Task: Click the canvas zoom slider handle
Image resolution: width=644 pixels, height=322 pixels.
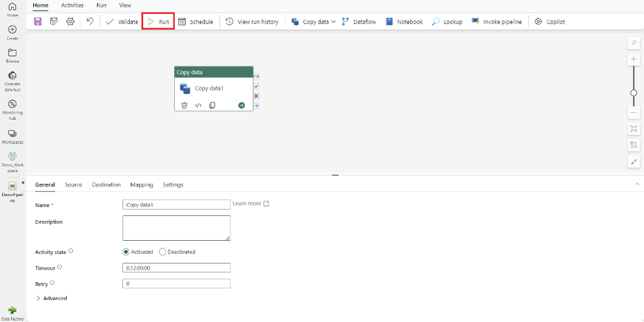Action: tap(634, 93)
